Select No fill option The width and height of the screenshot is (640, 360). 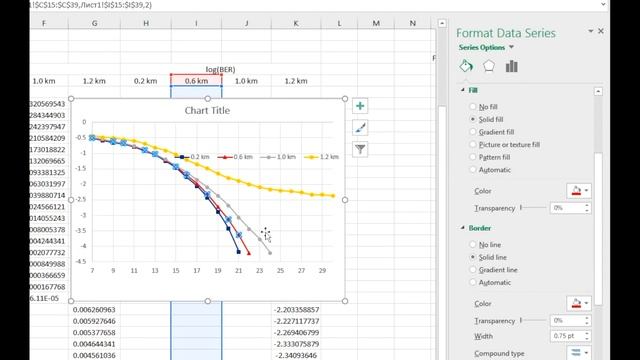(x=473, y=107)
